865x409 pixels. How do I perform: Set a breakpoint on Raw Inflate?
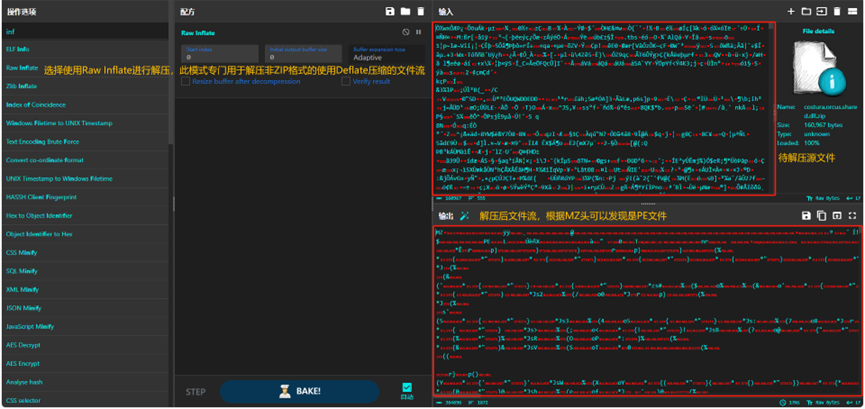[x=418, y=32]
